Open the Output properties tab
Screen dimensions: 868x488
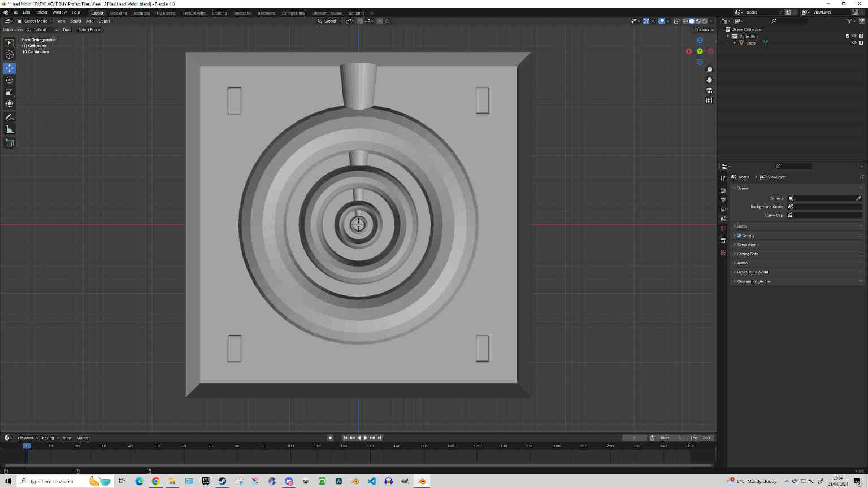coord(723,200)
